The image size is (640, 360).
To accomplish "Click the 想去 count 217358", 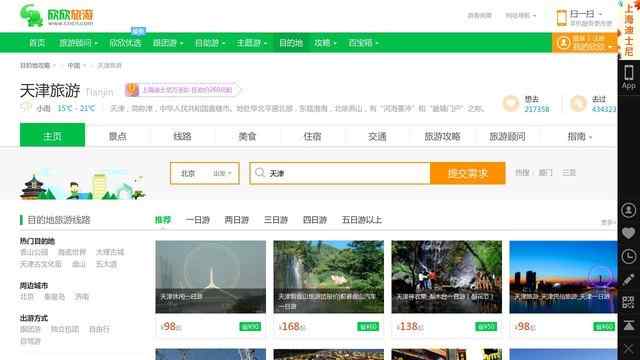I will (x=537, y=109).
